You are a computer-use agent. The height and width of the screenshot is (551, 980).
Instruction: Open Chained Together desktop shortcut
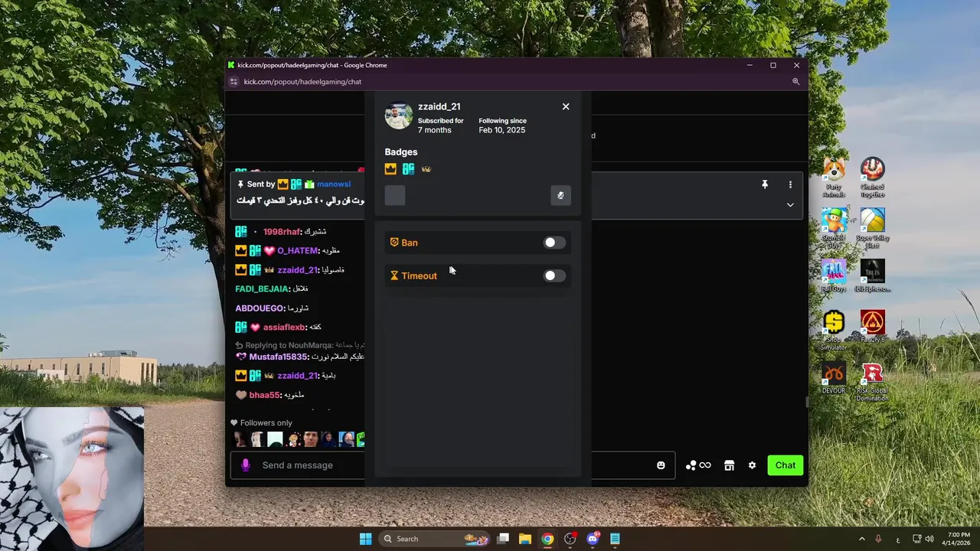pyautogui.click(x=872, y=178)
